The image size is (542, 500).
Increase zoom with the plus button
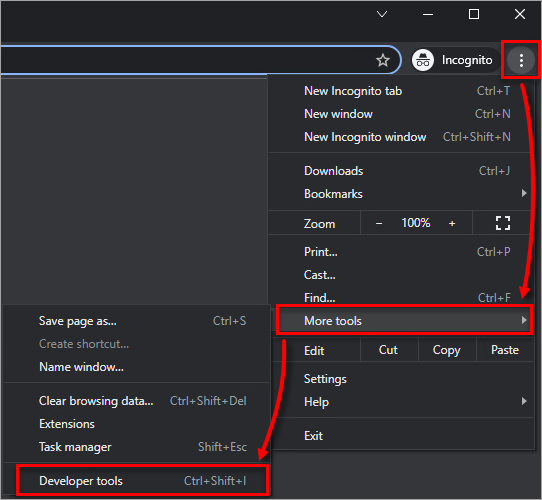coord(452,223)
